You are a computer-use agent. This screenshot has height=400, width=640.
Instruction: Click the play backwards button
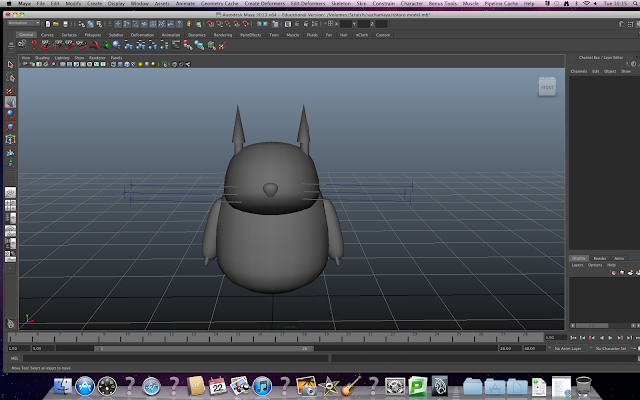(601, 338)
